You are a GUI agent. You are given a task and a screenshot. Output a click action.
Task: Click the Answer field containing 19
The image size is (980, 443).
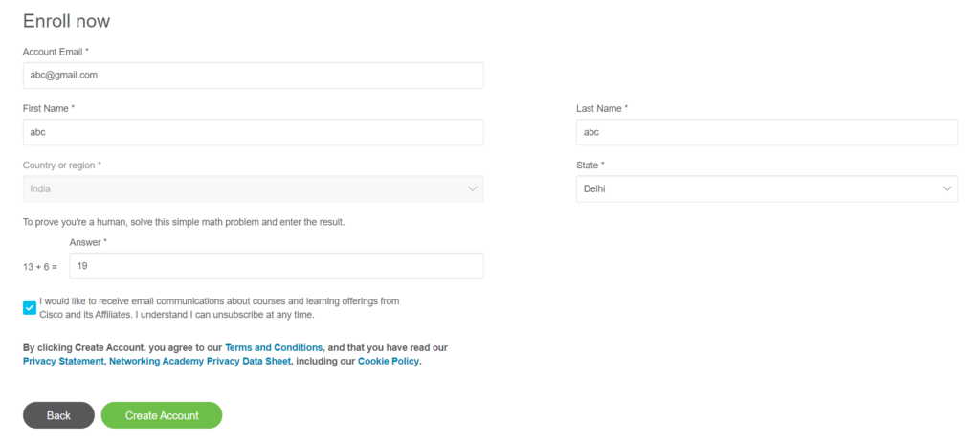click(277, 266)
